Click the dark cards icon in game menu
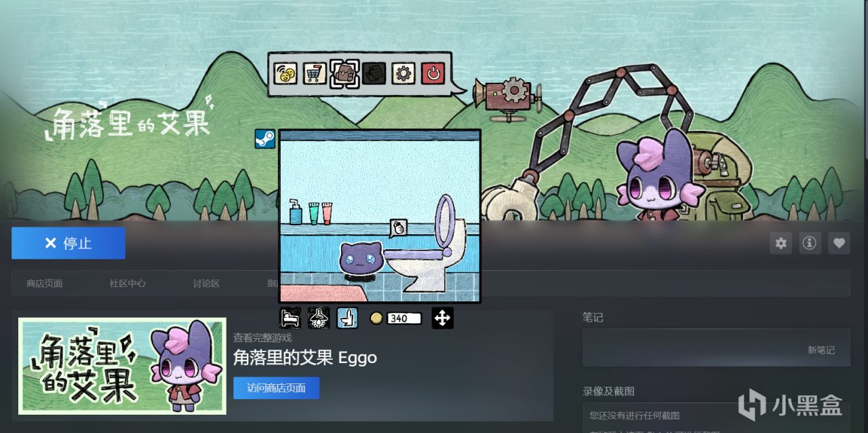Viewport: 868px width, 433px height. pos(374,73)
